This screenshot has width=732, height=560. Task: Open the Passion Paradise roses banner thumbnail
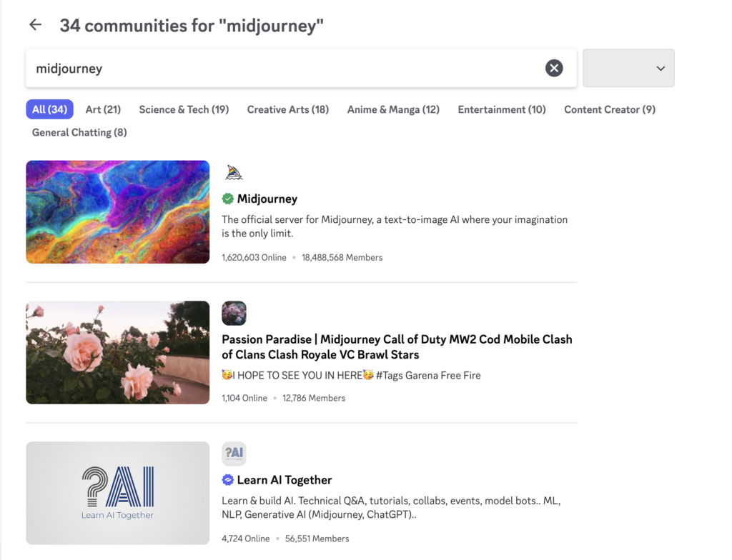click(x=118, y=352)
